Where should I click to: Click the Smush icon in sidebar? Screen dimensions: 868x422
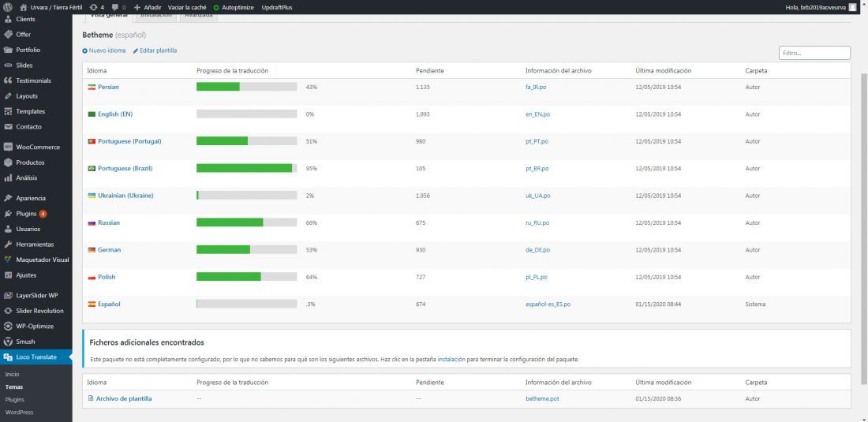pos(8,342)
